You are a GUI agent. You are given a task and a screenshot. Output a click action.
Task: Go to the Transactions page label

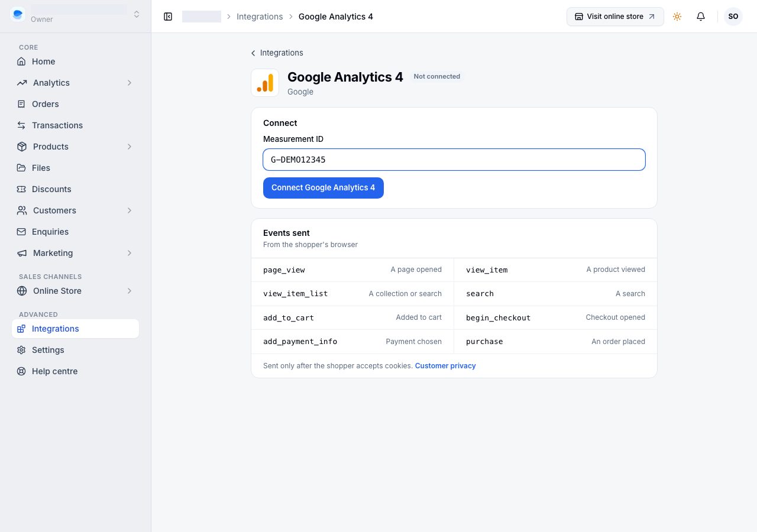[x=57, y=125]
